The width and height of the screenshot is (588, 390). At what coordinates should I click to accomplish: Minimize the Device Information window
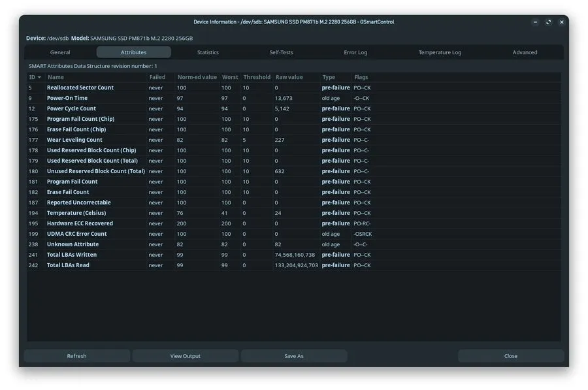(535, 22)
